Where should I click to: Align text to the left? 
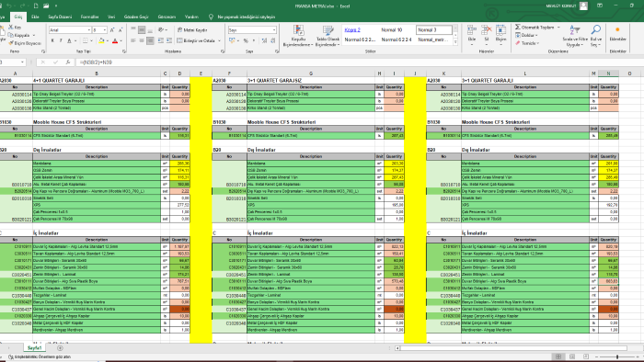tap(133, 40)
